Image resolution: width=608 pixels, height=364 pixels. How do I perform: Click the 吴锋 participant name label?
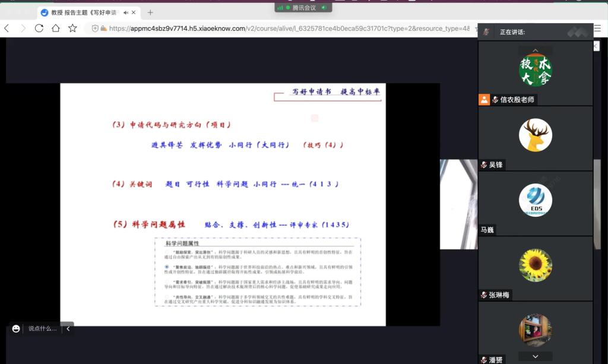496,165
